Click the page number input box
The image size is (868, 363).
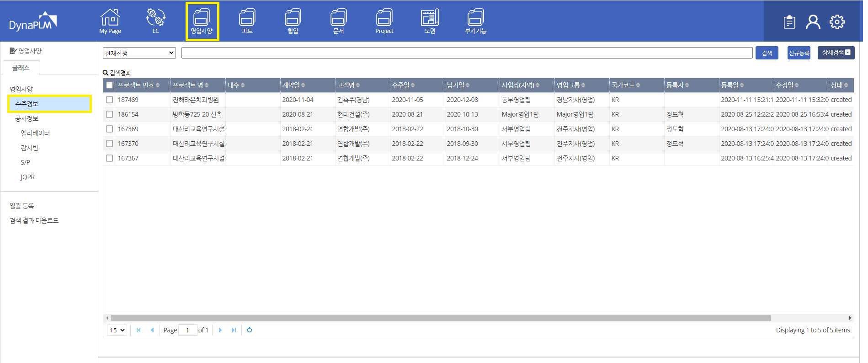tap(188, 330)
